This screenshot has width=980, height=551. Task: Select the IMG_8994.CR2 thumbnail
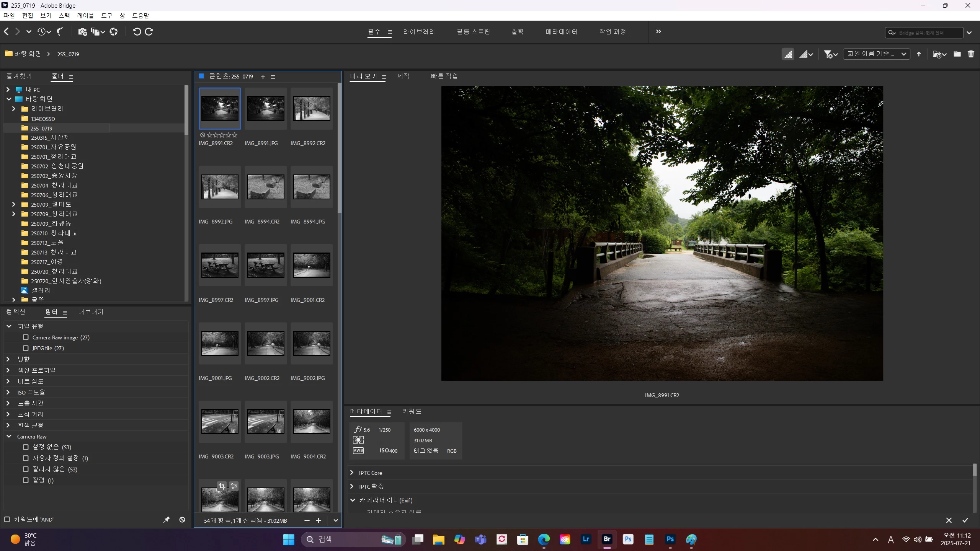coord(266,187)
